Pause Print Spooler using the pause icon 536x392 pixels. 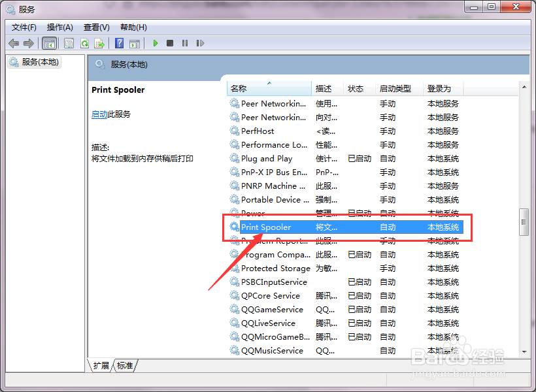pos(184,43)
